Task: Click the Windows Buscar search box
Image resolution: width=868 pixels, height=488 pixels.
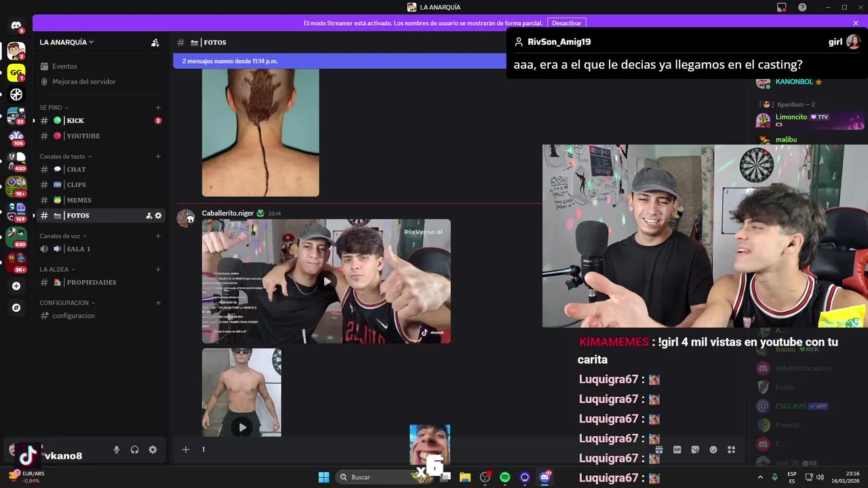Action: coord(383,477)
